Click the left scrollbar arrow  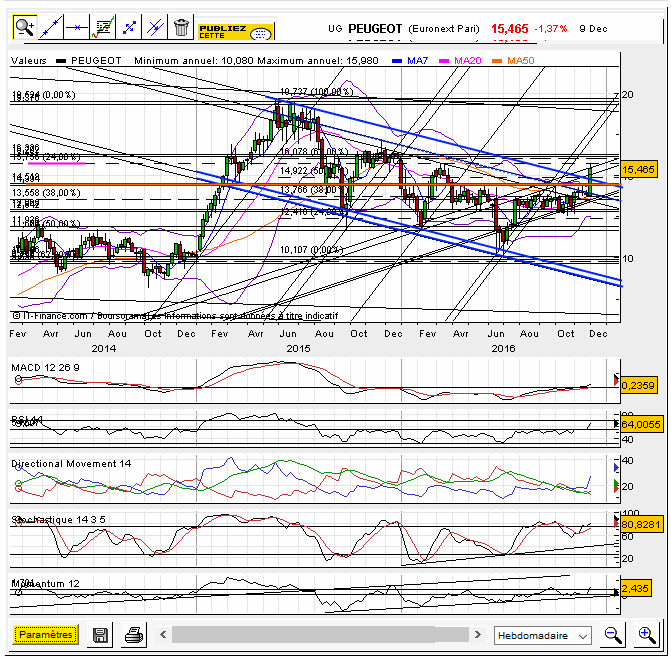[163, 635]
